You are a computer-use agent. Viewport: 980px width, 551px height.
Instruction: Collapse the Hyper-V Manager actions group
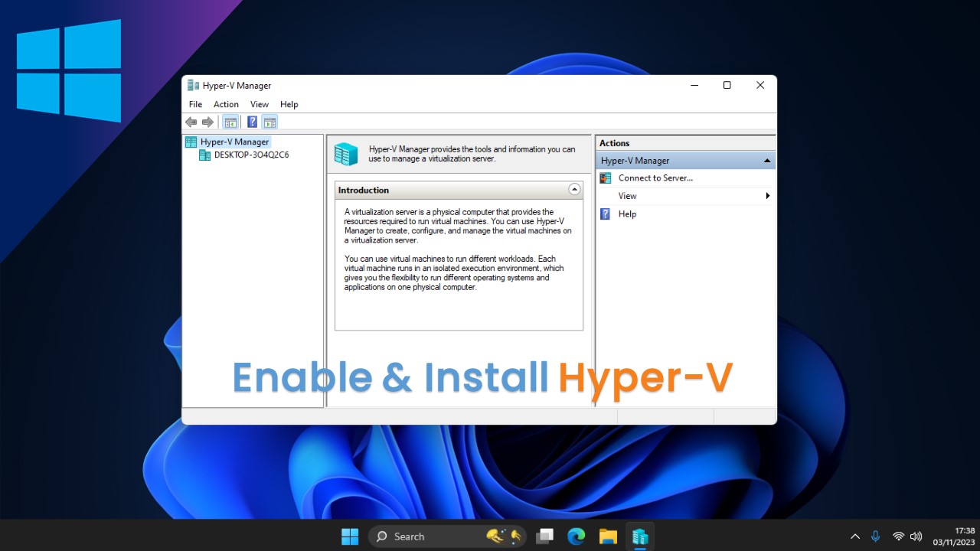[x=766, y=161]
